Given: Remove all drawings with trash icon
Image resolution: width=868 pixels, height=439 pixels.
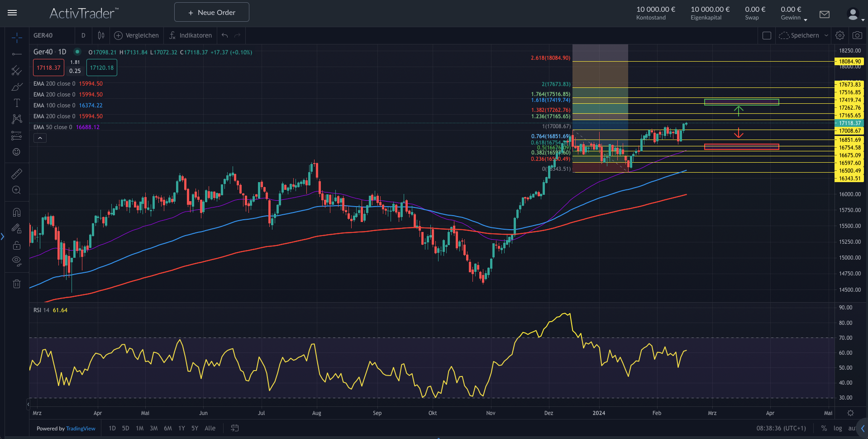Looking at the screenshot, I should (x=16, y=284).
